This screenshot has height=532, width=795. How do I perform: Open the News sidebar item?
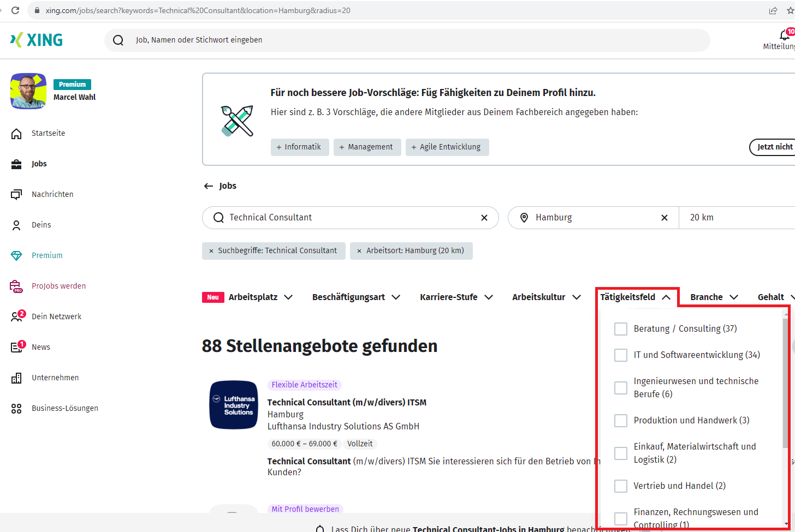click(x=40, y=347)
